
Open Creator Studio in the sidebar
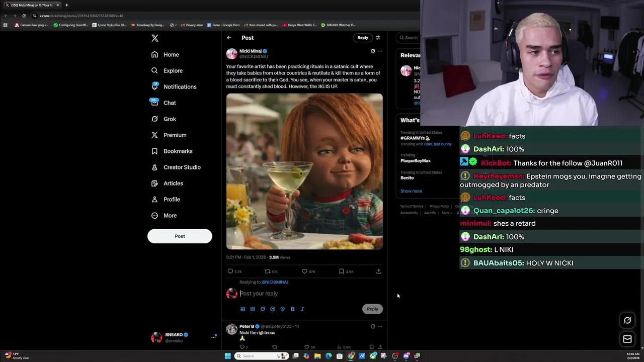pyautogui.click(x=176, y=167)
